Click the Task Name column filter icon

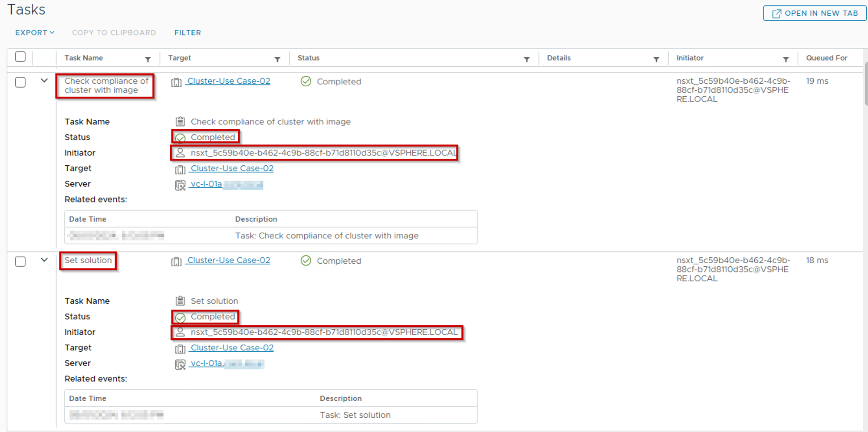148,59
